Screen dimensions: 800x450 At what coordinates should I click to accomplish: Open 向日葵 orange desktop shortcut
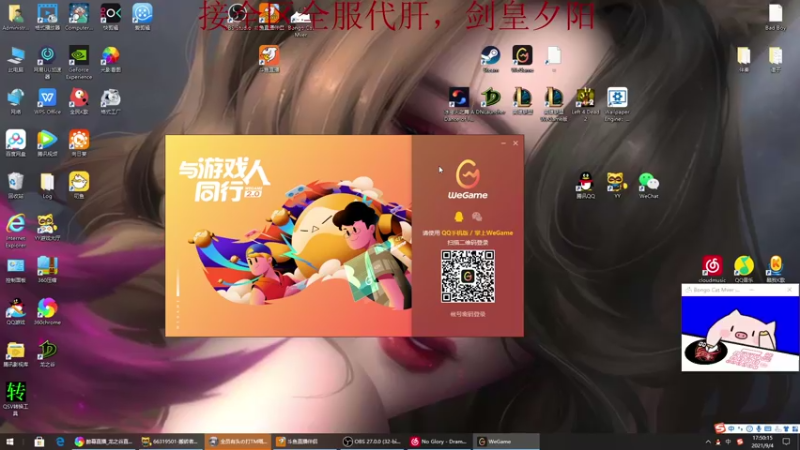tap(79, 143)
